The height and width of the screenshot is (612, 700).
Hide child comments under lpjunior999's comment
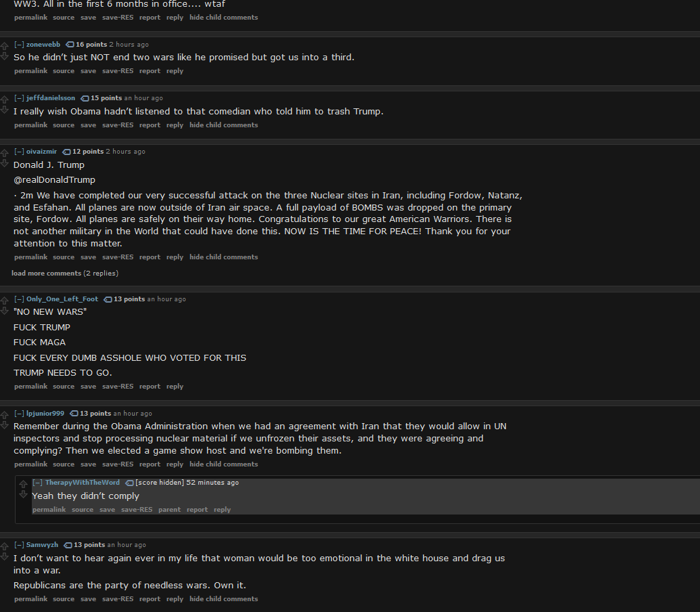[223, 464]
